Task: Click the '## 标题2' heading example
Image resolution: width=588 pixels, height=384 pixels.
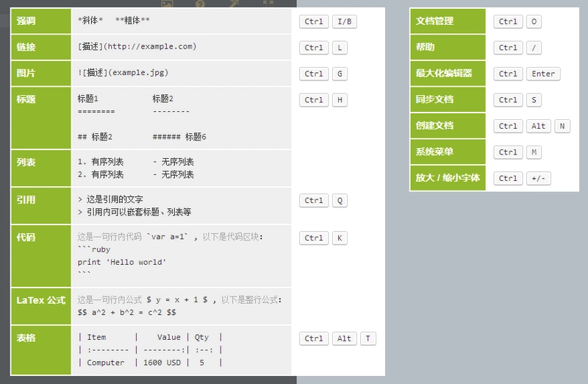Action: click(95, 137)
